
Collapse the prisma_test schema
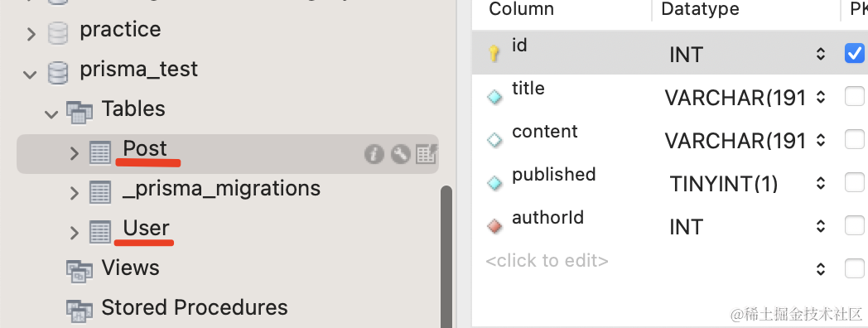31,75
